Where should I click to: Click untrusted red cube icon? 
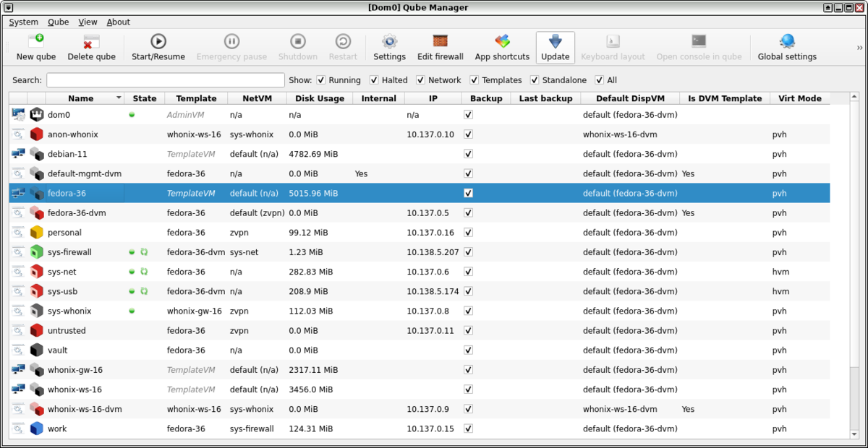pyautogui.click(x=37, y=330)
